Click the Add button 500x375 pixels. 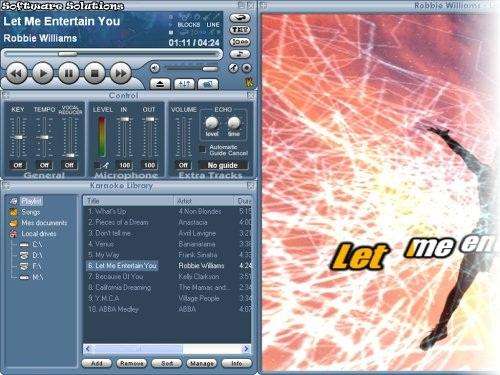point(97,363)
